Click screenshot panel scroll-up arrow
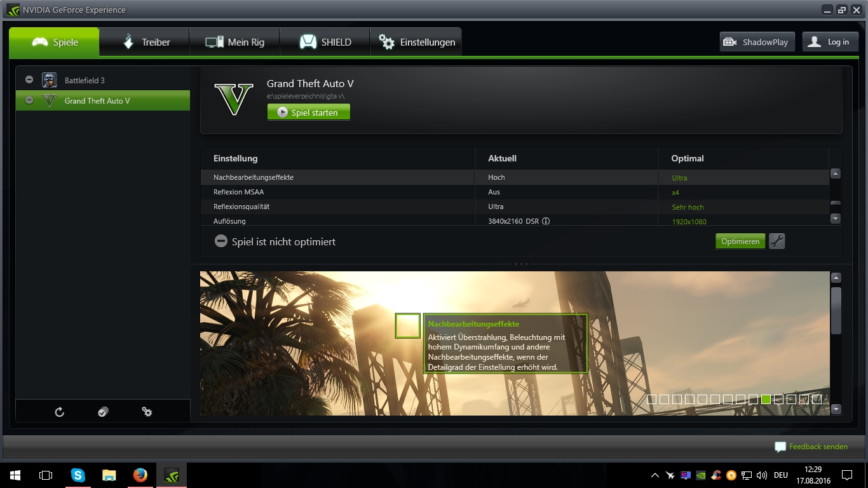The height and width of the screenshot is (488, 868). pos(836,278)
